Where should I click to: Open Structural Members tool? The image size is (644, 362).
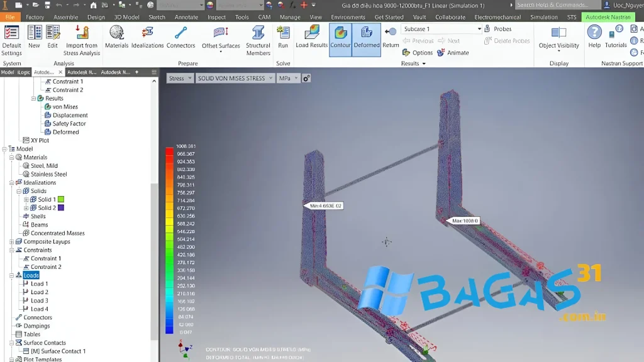(258, 40)
